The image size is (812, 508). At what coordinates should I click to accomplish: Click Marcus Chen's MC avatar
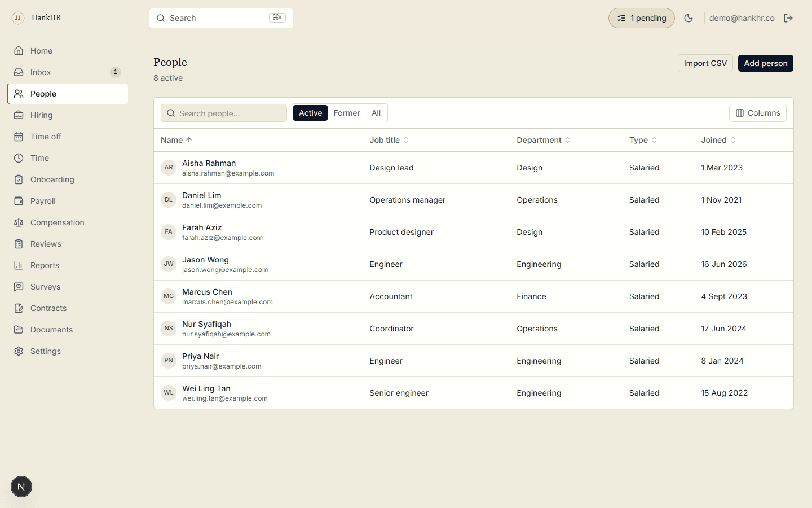(x=169, y=296)
